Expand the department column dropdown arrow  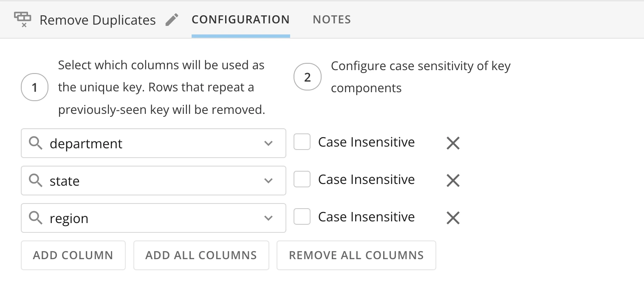pos(268,143)
